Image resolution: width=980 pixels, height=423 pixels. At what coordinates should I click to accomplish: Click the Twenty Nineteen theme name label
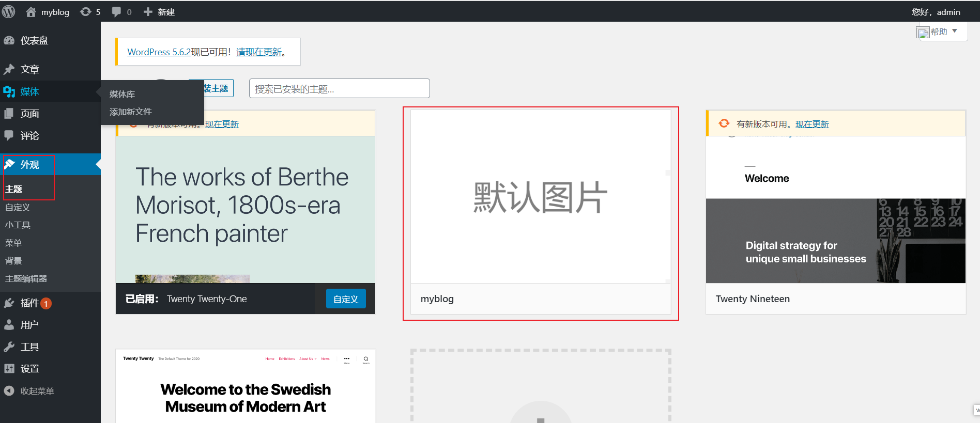(753, 299)
